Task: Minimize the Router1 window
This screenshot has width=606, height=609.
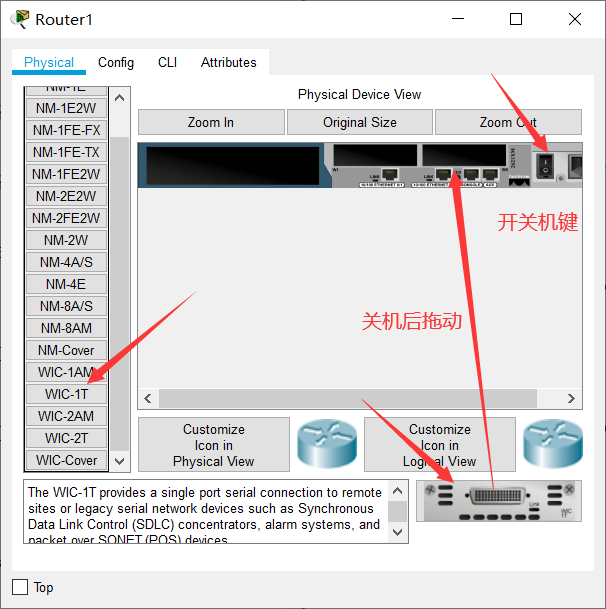Action: 458,19
